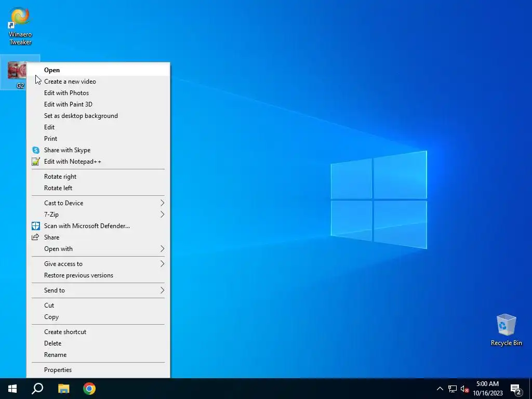Open taskbar Search magnifier

click(x=37, y=389)
